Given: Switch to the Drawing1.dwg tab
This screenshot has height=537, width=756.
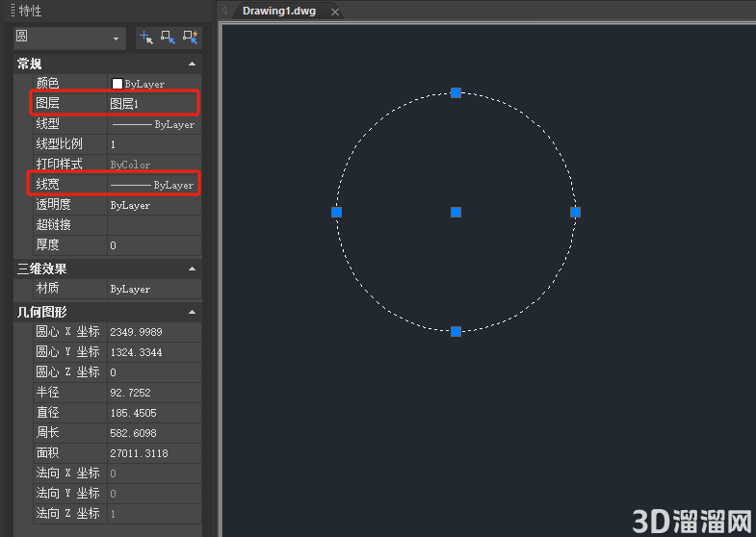Looking at the screenshot, I should point(279,12).
